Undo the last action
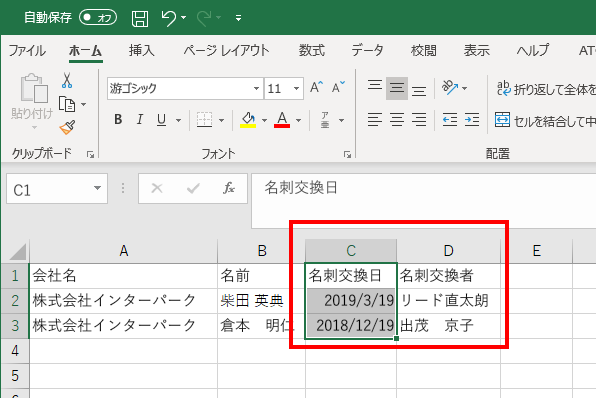Screen dimensions: 596x398 pyautogui.click(x=168, y=18)
